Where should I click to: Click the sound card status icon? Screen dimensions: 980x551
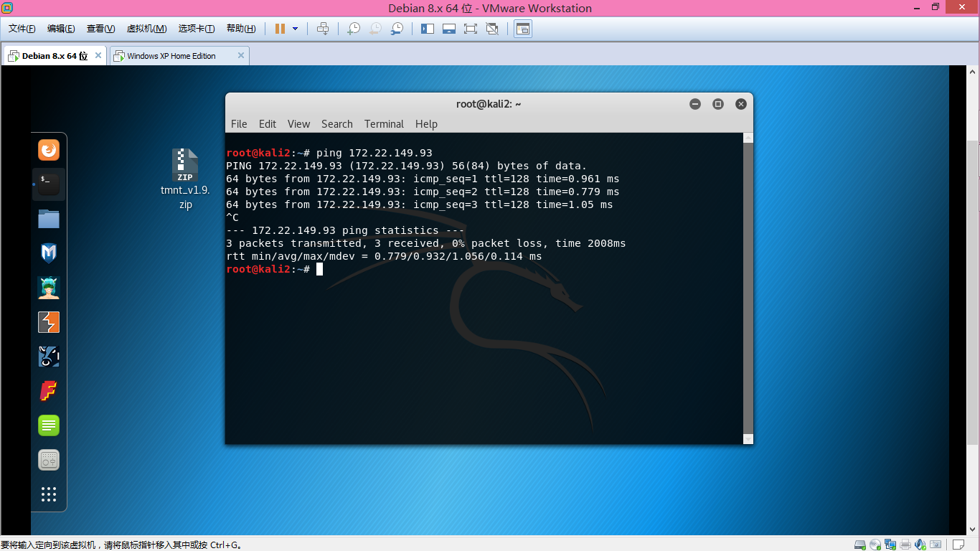(x=920, y=545)
